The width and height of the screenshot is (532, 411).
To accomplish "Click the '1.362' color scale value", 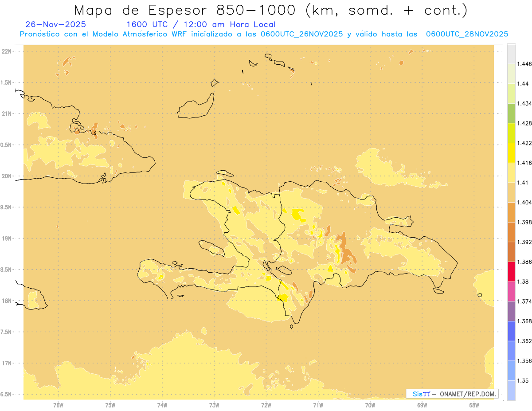I will click(524, 341).
